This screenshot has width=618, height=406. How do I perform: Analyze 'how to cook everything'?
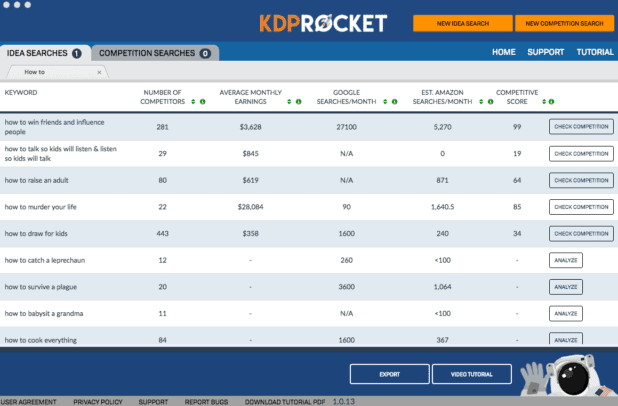566,339
